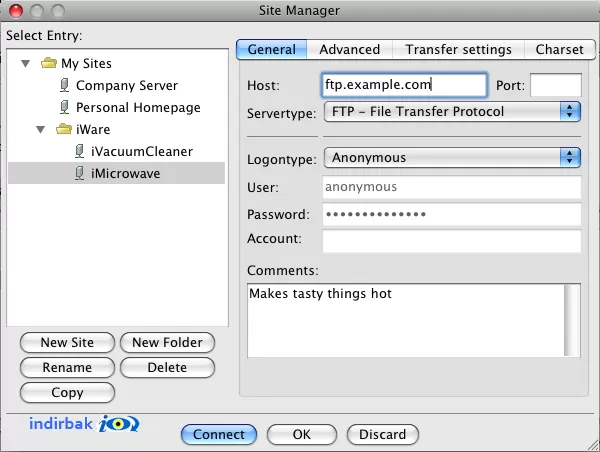Click the iWare folder icon
The height and width of the screenshot is (452, 600).
pos(64,129)
